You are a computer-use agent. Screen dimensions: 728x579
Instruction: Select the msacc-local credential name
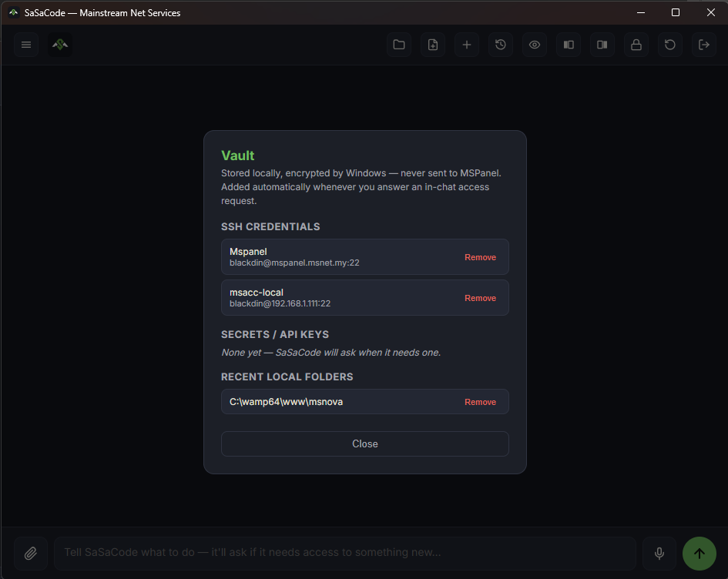257,293
